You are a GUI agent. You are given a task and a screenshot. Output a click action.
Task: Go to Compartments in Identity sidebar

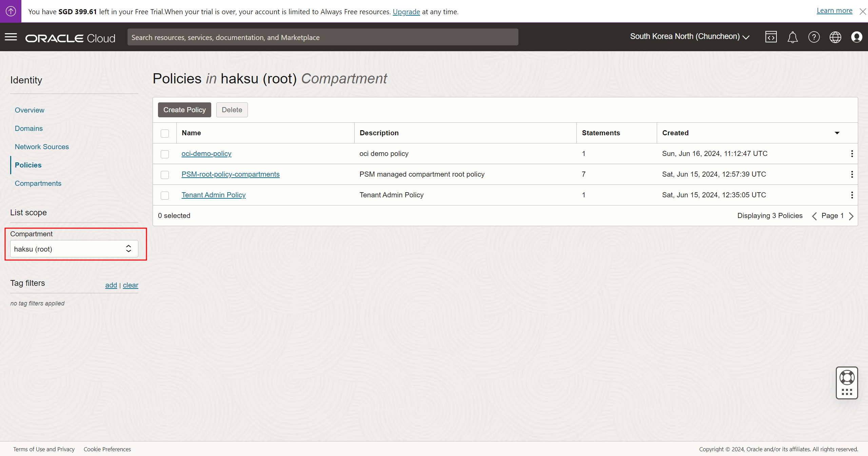tap(38, 183)
